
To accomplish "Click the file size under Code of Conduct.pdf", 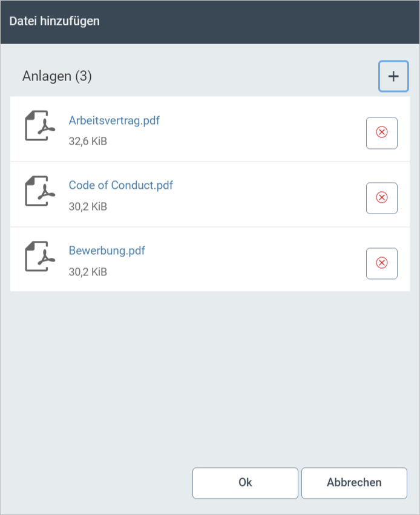I will point(88,207).
